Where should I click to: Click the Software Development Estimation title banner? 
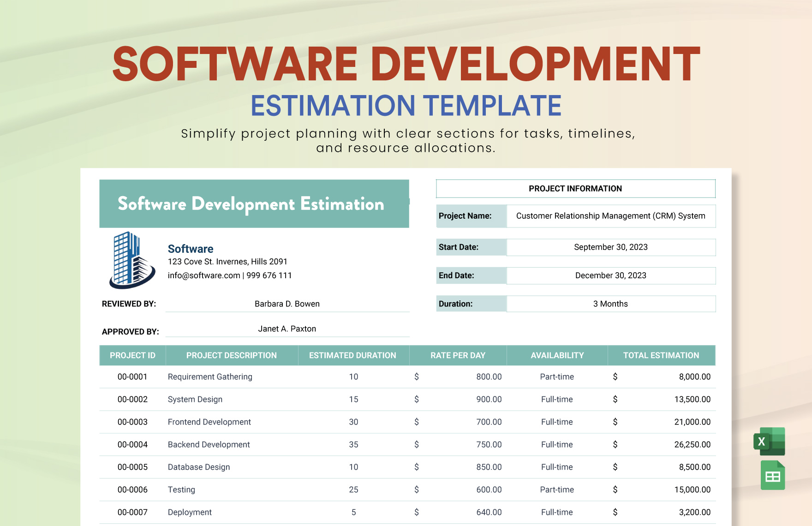pos(251,203)
